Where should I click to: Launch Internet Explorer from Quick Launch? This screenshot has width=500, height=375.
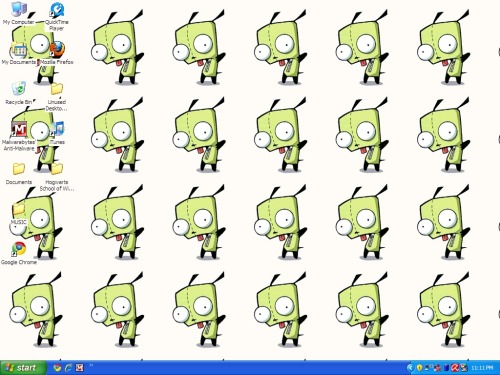[68, 368]
